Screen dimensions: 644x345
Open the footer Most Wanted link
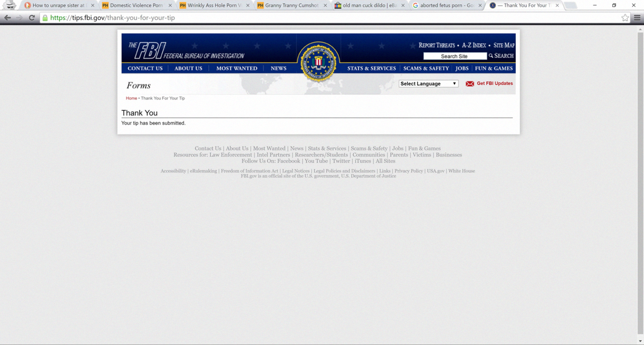point(269,148)
